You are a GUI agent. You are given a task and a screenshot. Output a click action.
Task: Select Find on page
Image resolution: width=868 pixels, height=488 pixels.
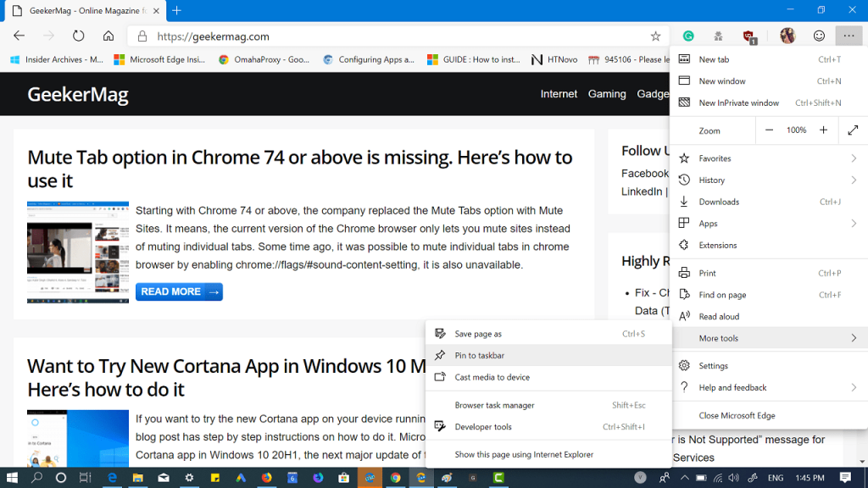[769, 295]
